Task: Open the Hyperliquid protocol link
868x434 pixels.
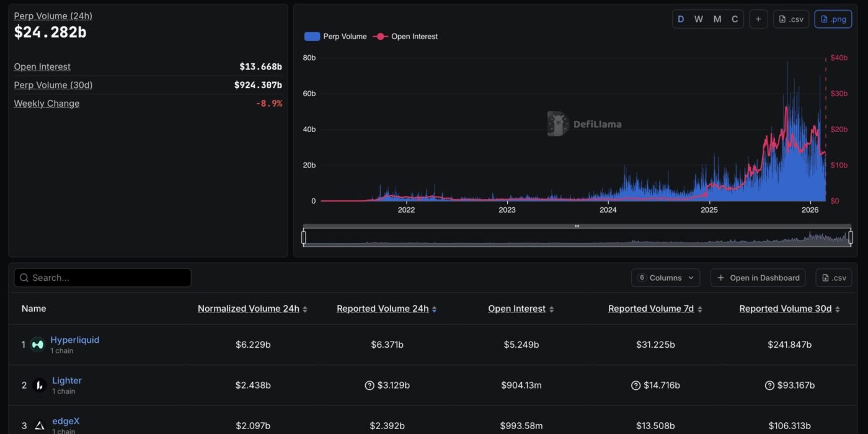Action: pos(74,340)
